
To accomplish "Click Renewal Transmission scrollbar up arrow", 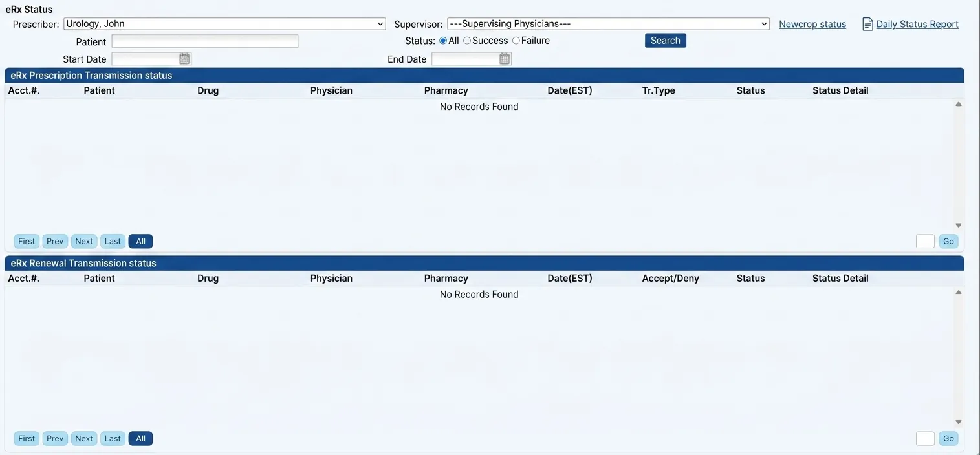I will click(959, 292).
